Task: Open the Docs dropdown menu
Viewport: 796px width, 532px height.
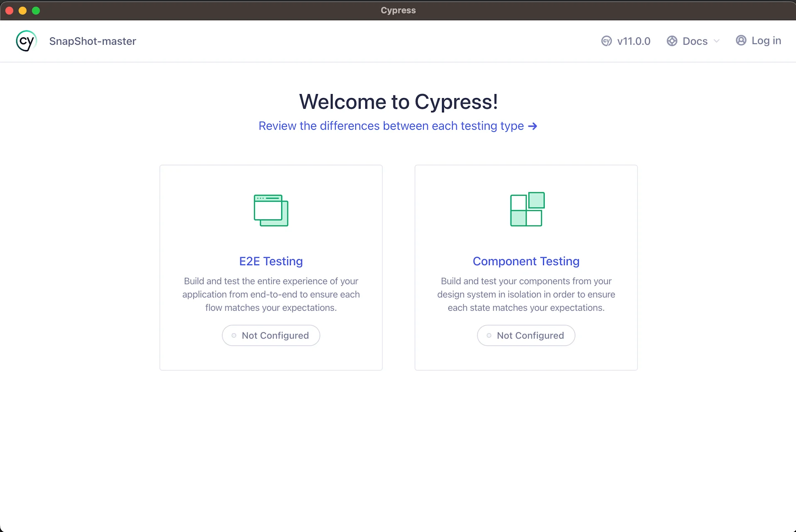Action: coord(695,41)
